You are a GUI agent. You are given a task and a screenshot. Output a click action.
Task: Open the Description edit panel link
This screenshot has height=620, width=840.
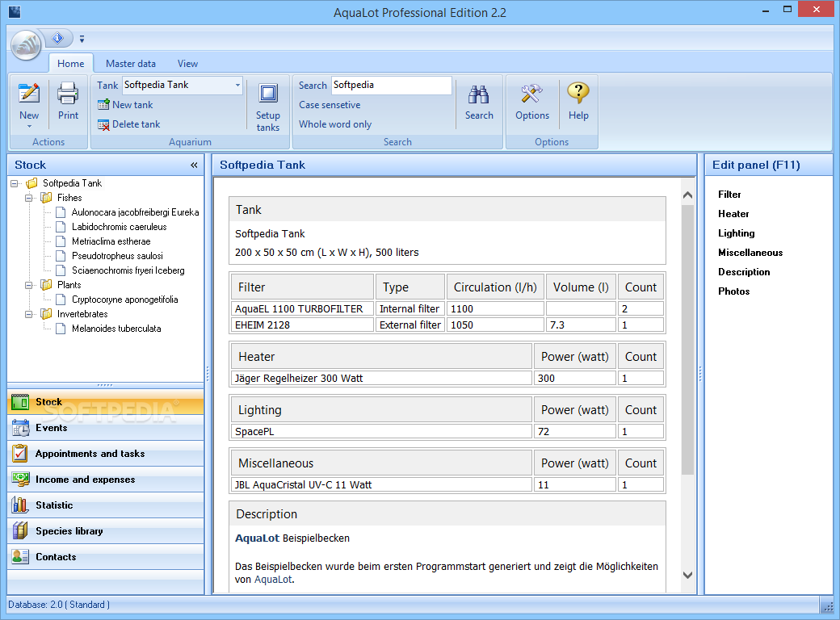tap(744, 271)
